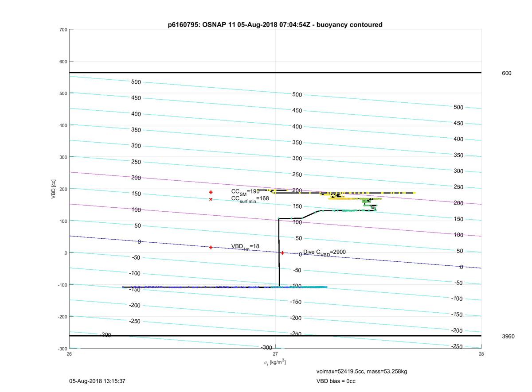Select the 'VBD [cc]' y-axis label
The height and width of the screenshot is (392, 532).
pyautogui.click(x=54, y=189)
